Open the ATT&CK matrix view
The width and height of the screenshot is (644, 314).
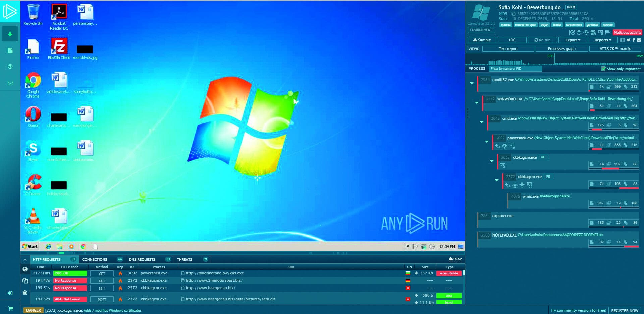[615, 49]
